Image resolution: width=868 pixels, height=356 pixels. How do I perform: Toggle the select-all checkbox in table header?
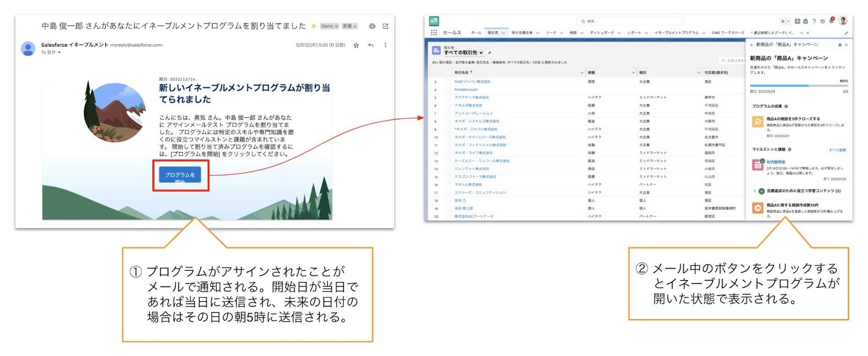[448, 73]
